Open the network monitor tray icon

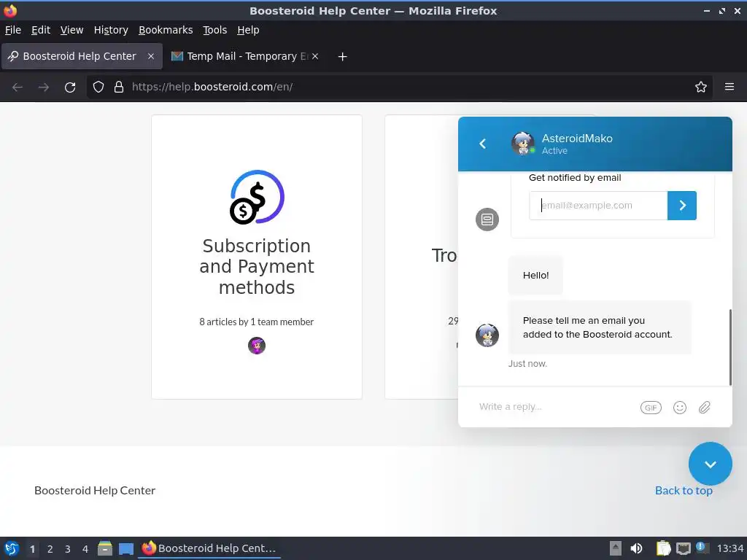click(x=683, y=548)
